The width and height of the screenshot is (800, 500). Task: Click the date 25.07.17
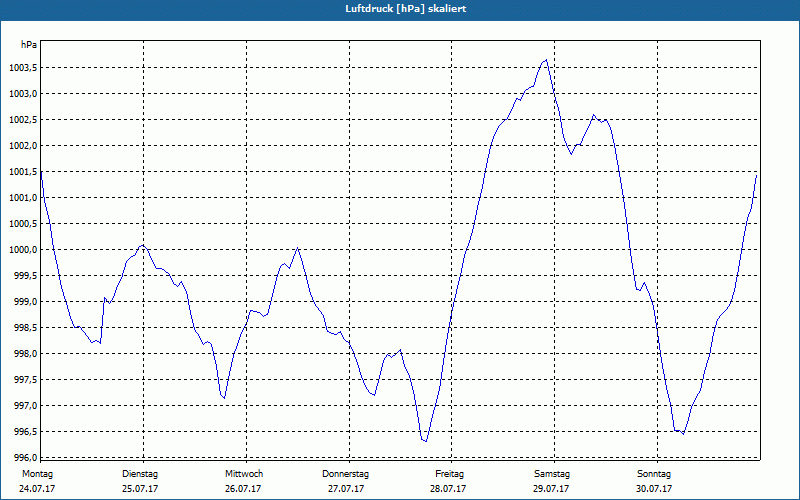click(140, 489)
